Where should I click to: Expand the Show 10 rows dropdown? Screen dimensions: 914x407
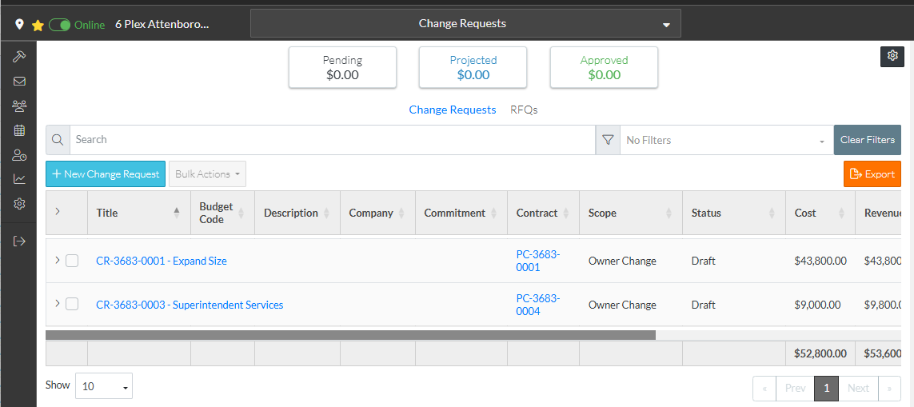(x=104, y=386)
